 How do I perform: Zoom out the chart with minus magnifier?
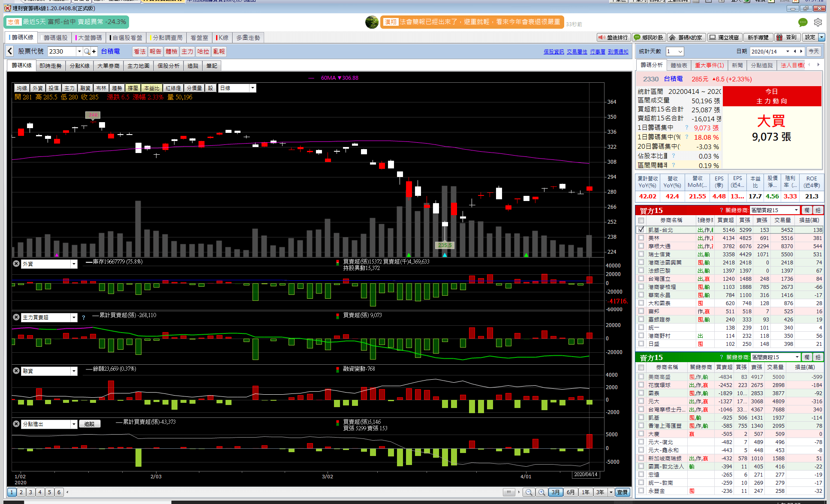point(529,492)
